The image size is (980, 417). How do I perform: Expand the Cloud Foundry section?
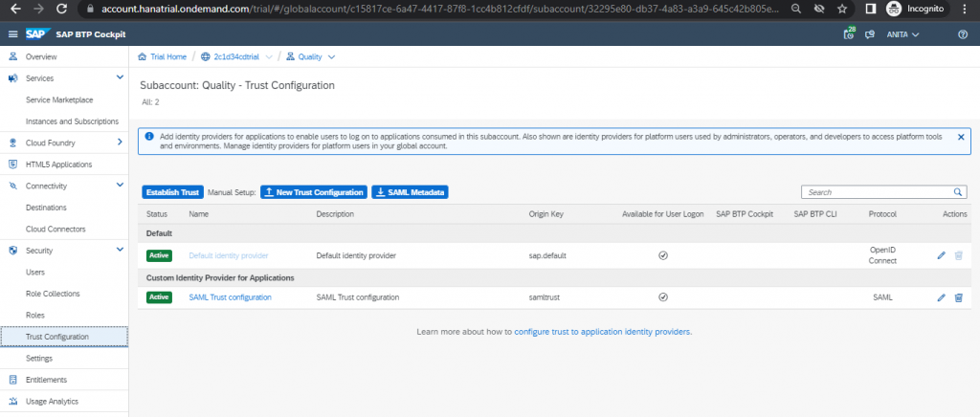(120, 143)
